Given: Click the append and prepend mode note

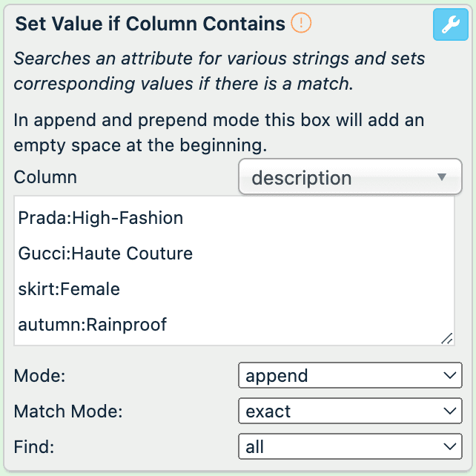Looking at the screenshot, I should pyautogui.click(x=219, y=132).
